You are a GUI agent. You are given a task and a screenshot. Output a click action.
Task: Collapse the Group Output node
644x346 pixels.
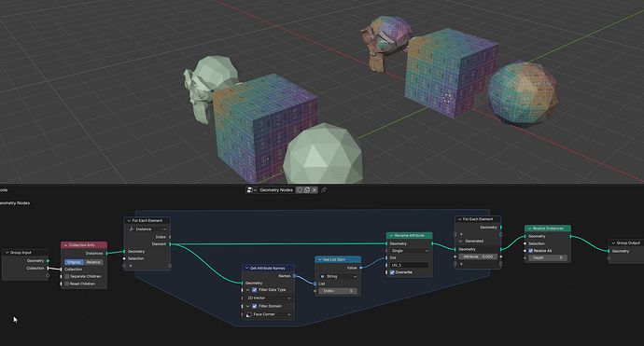(x=613, y=243)
